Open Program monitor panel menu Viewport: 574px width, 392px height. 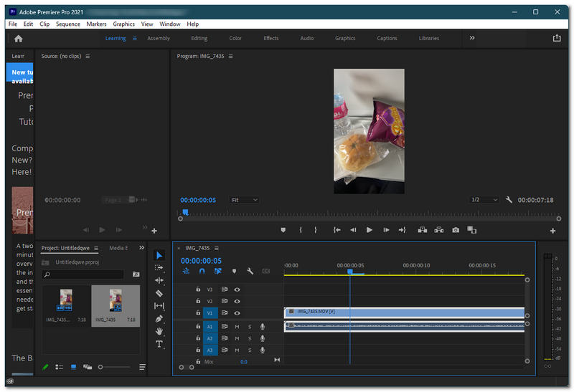pos(230,57)
